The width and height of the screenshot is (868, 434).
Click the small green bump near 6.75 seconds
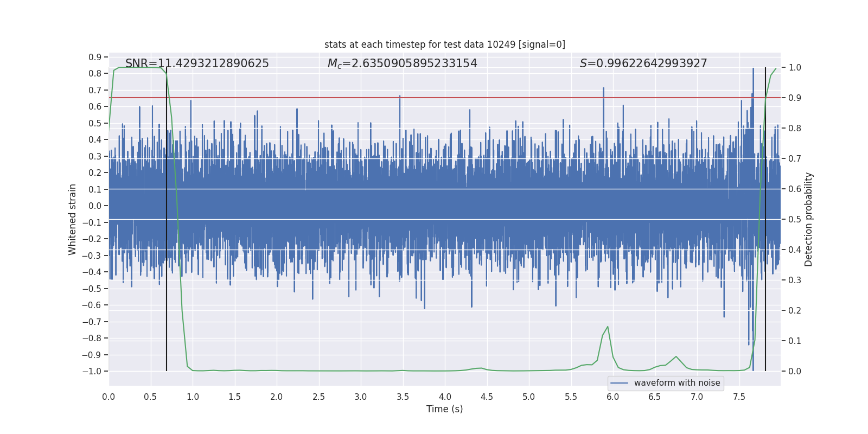676,356
